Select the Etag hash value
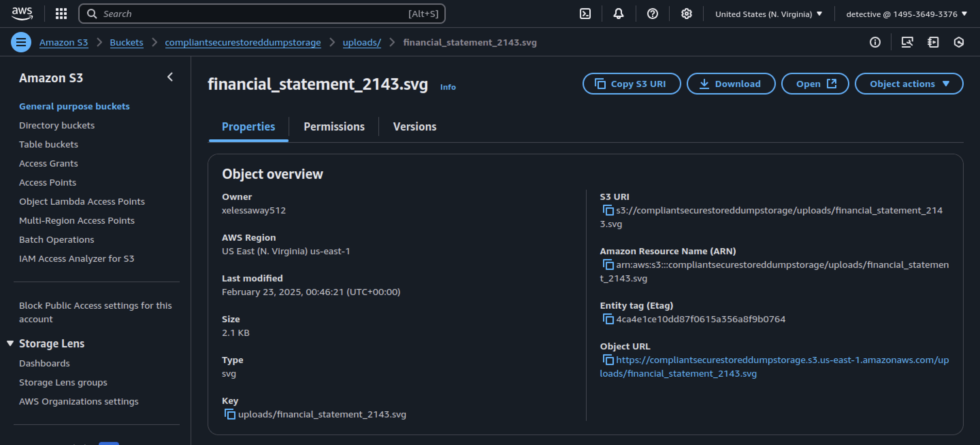This screenshot has height=445, width=980. (701, 319)
